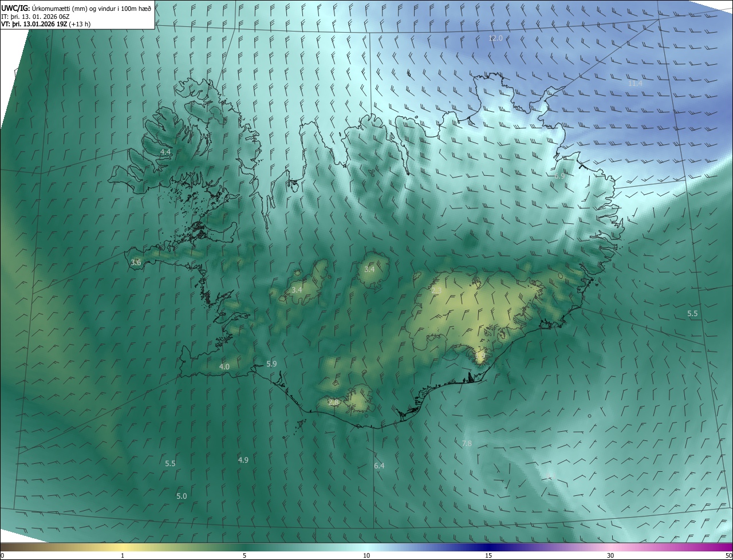This screenshot has width=733, height=560.
Task: Click the color scale tick labeled 0
Action: pos(2,555)
